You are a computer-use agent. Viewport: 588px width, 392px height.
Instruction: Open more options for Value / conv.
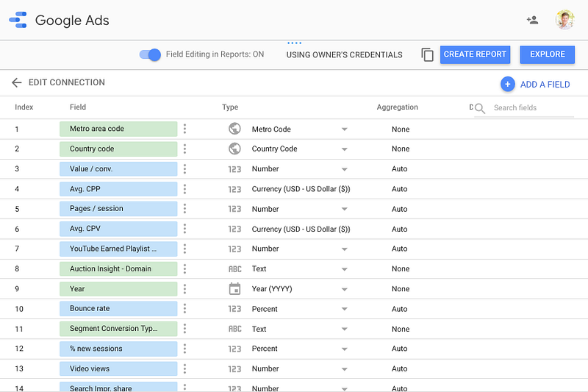pyautogui.click(x=184, y=169)
